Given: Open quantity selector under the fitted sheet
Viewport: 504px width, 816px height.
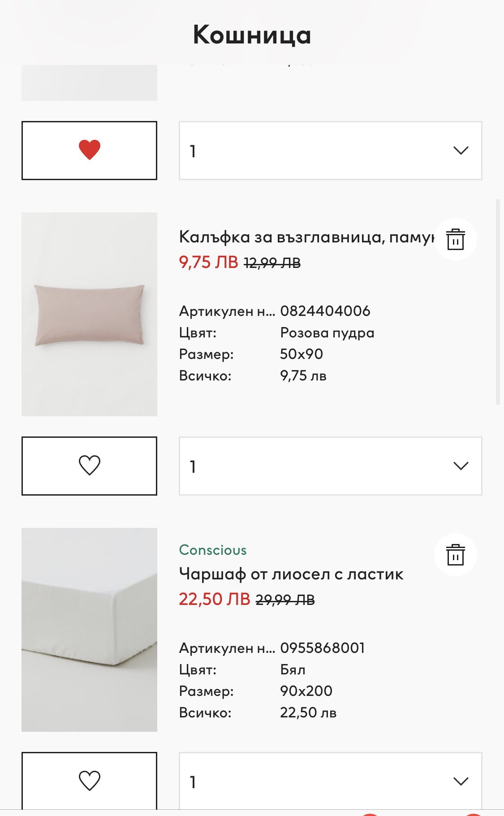Looking at the screenshot, I should click(x=330, y=781).
